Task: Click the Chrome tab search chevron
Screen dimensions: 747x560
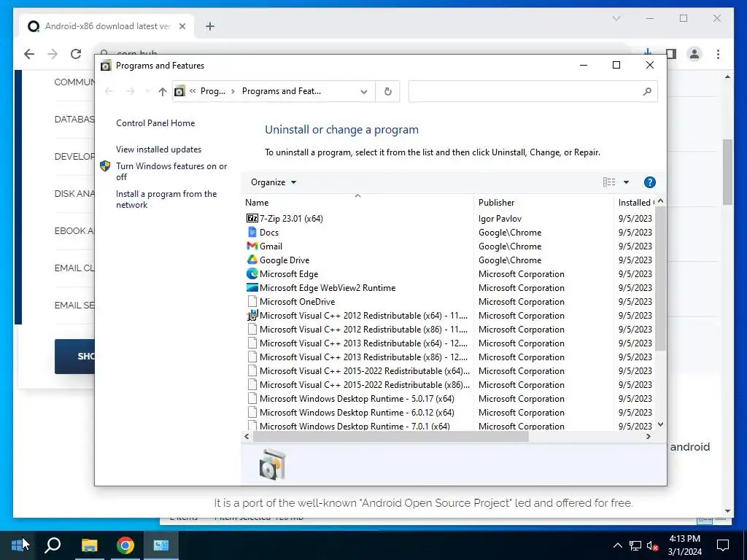Action: (616, 18)
